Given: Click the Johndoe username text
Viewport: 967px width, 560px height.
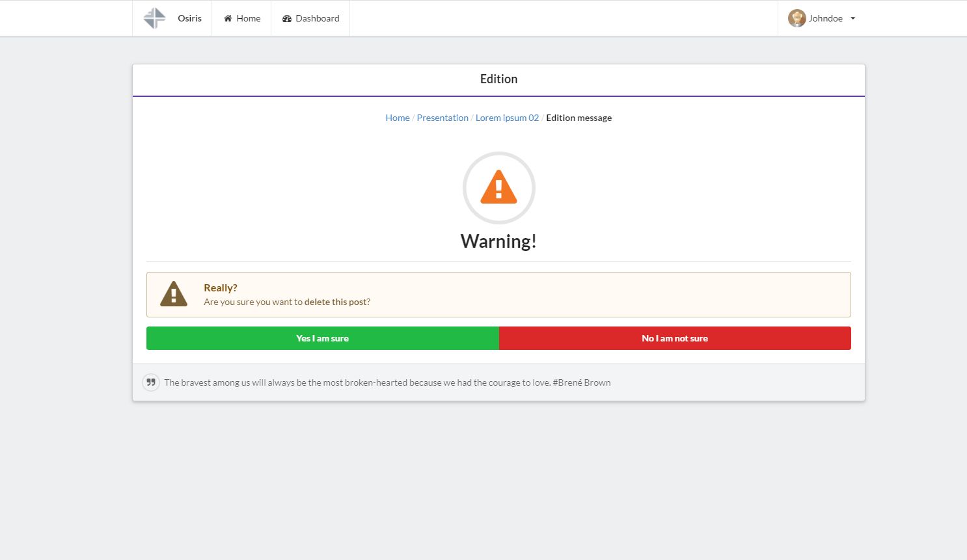Looking at the screenshot, I should 825,18.
